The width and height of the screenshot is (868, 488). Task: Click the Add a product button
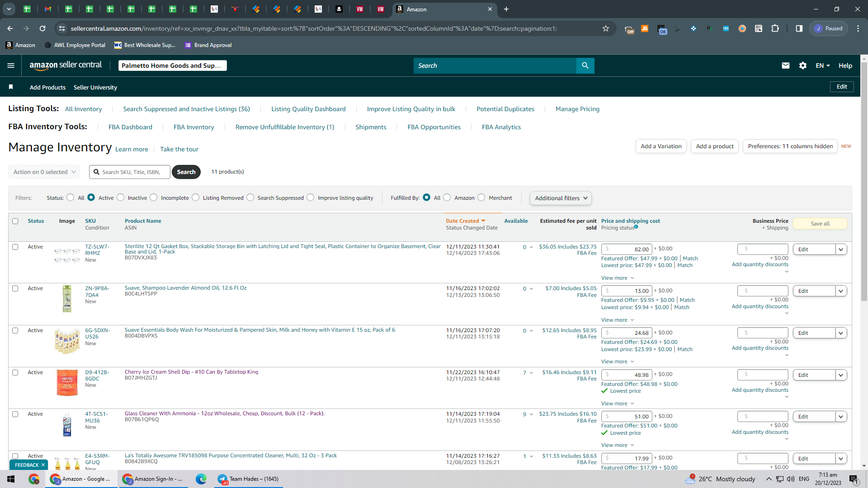tap(715, 146)
